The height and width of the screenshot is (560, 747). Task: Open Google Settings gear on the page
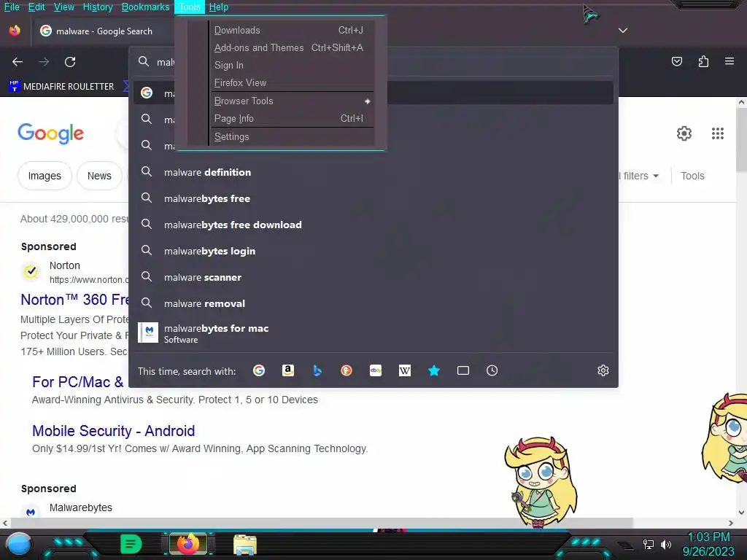click(x=684, y=133)
